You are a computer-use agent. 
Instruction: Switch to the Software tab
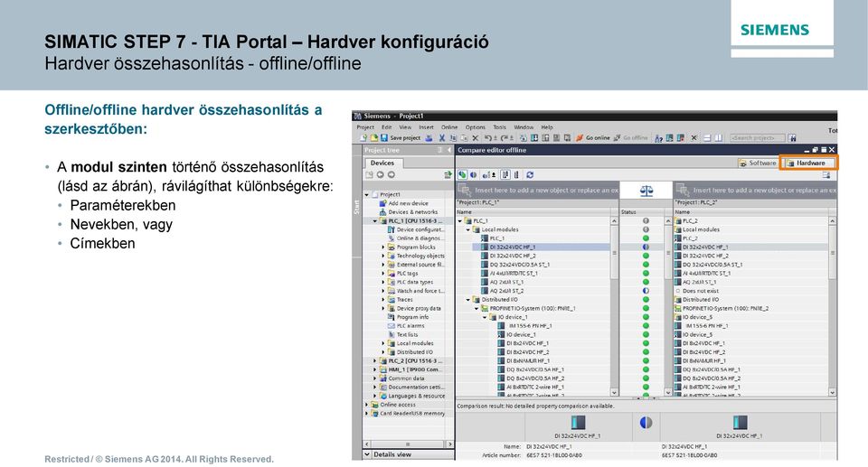pos(758,163)
